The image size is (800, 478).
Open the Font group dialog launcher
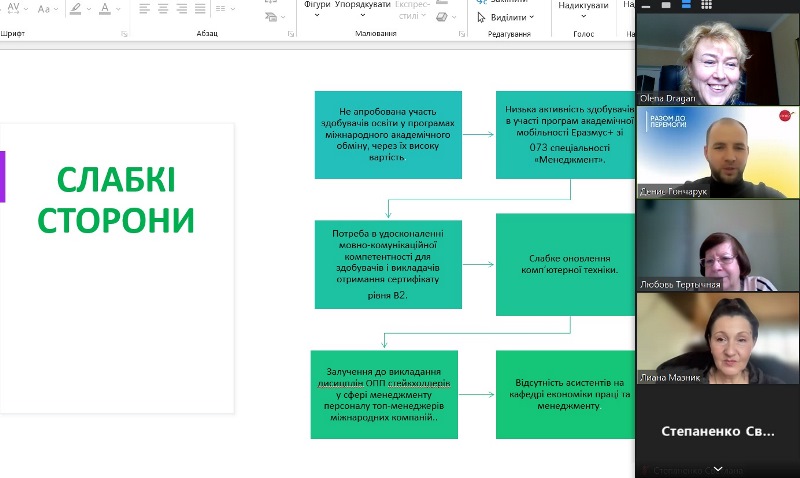124,34
